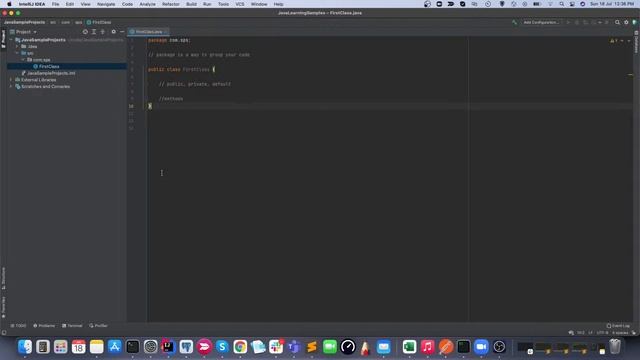Toggle tool window bars icon bottom-left
Image resolution: width=640 pixels, height=360 pixels.
pos(4,333)
